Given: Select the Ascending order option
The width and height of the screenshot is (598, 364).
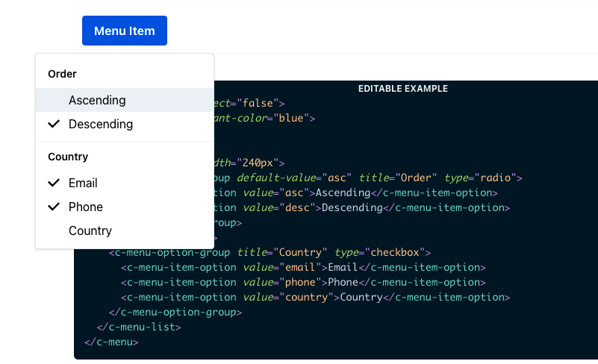Looking at the screenshot, I should 125,100.
